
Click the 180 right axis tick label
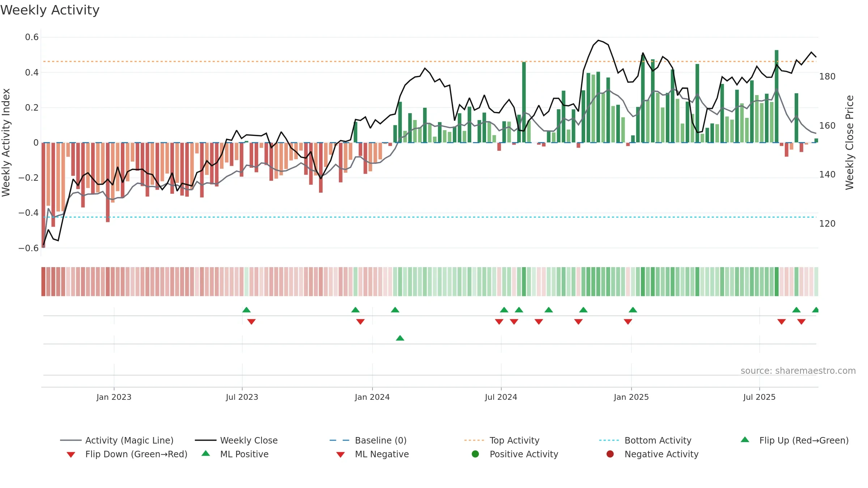tap(827, 77)
